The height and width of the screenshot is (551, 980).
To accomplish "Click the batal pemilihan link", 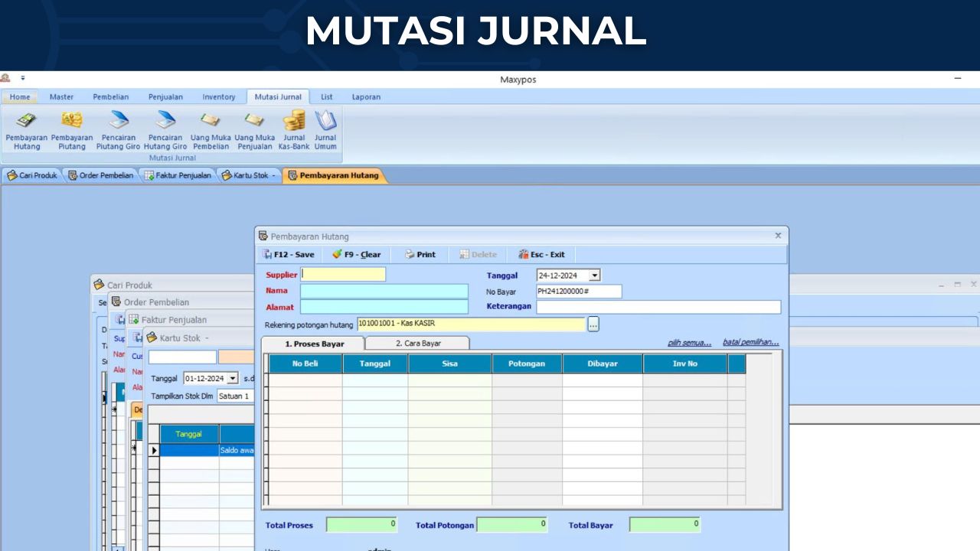I will pyautogui.click(x=750, y=342).
